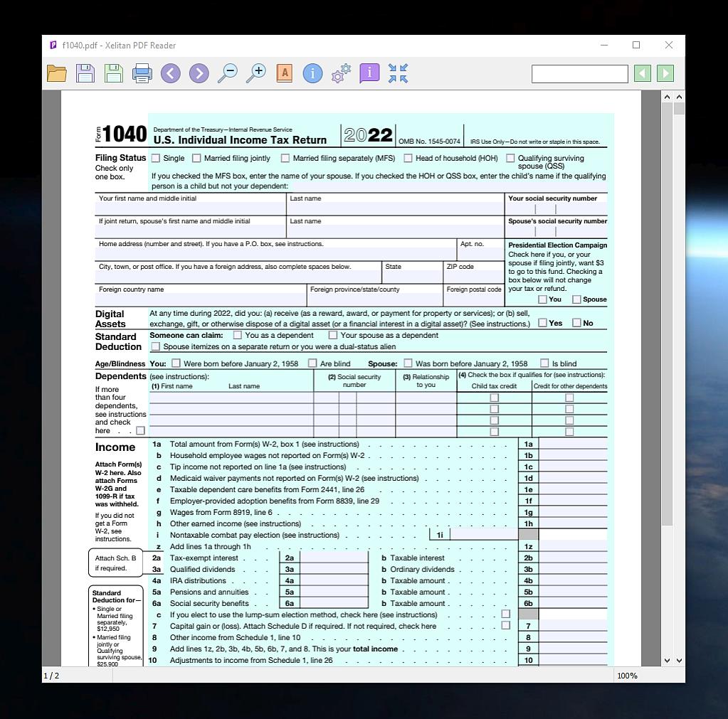Click the Apt. no. field
Viewport: 728px width, 719px height.
pyautogui.click(x=480, y=254)
